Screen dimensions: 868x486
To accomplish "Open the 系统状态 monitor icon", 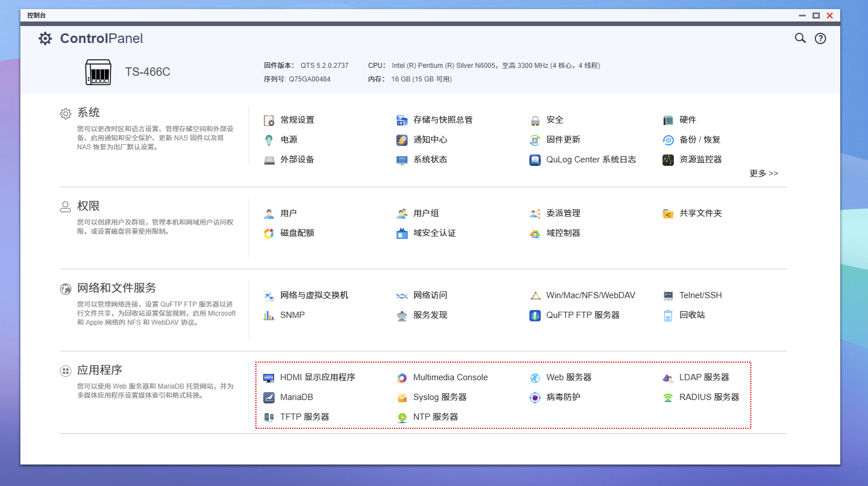I will (x=402, y=160).
